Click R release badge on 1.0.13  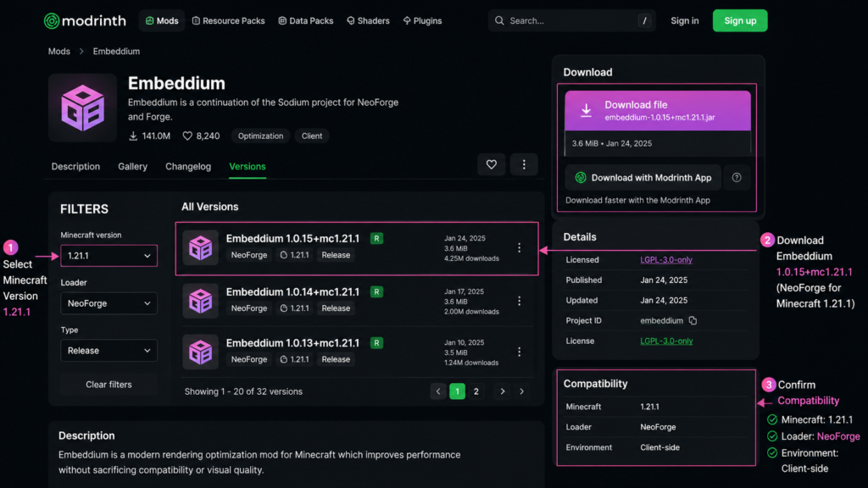click(x=376, y=343)
